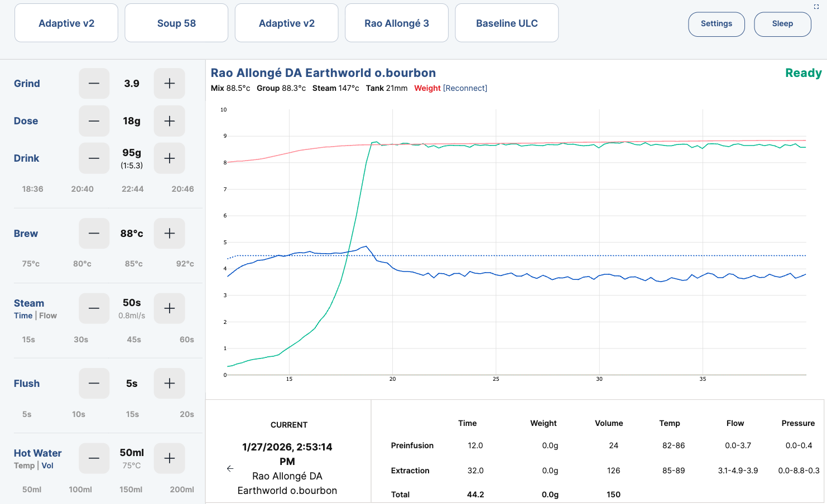The height and width of the screenshot is (504, 827).
Task: Set brew temperature preset to 92°c
Action: [x=185, y=264]
